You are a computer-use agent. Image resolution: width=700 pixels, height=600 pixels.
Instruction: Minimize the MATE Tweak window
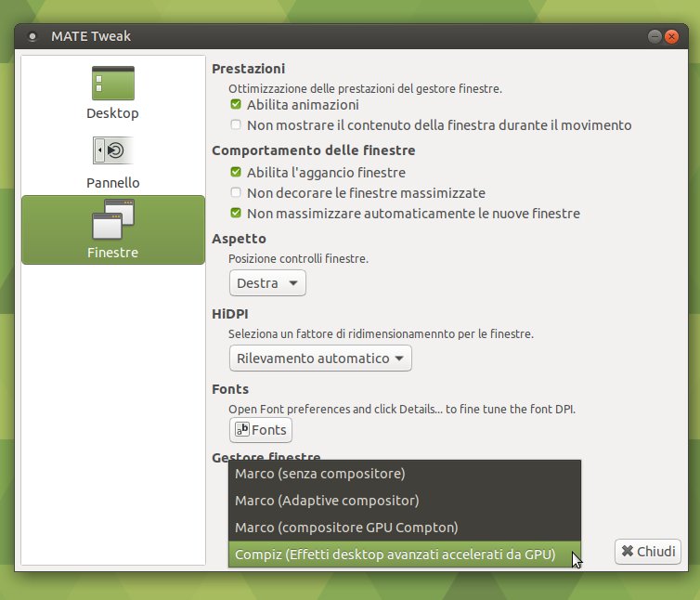click(655, 36)
